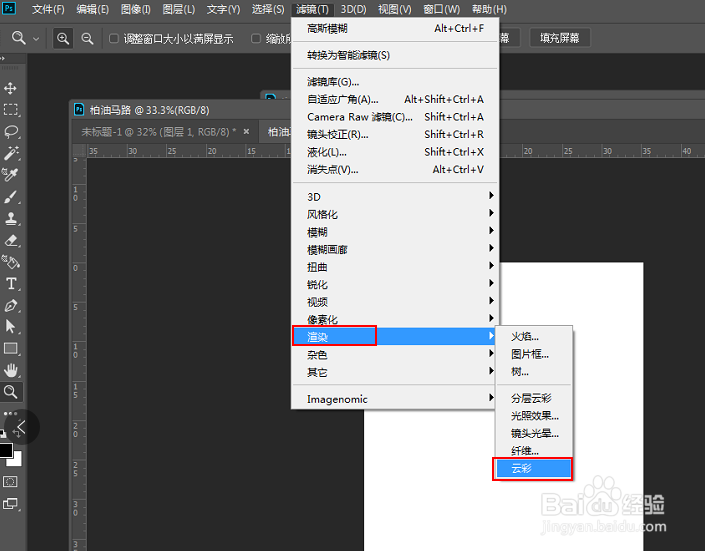Expand the 风格化 submenu

pyautogui.click(x=395, y=214)
